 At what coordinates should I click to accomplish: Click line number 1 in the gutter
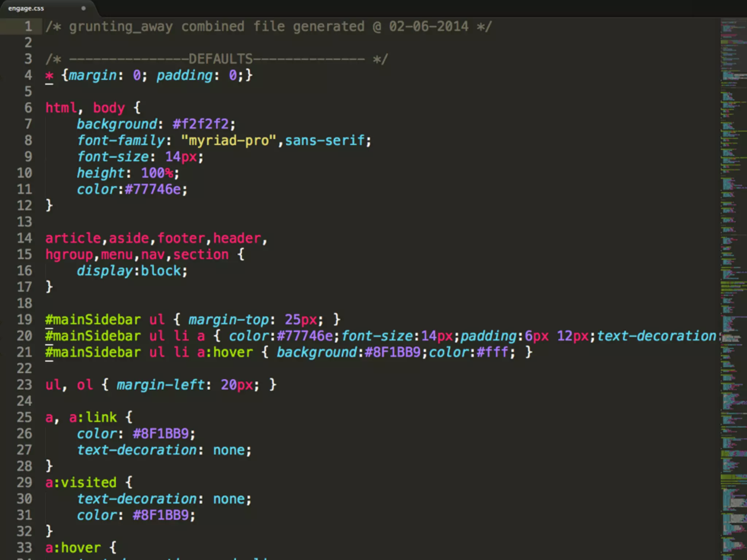(x=28, y=27)
